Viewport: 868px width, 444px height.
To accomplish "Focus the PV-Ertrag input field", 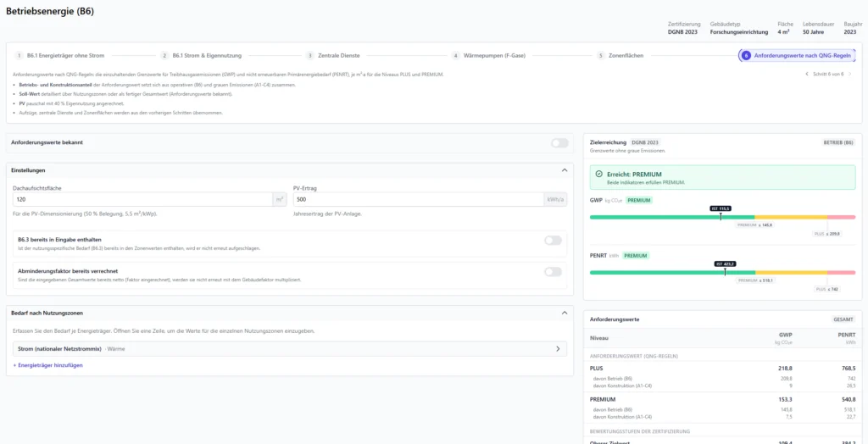I will coord(419,199).
